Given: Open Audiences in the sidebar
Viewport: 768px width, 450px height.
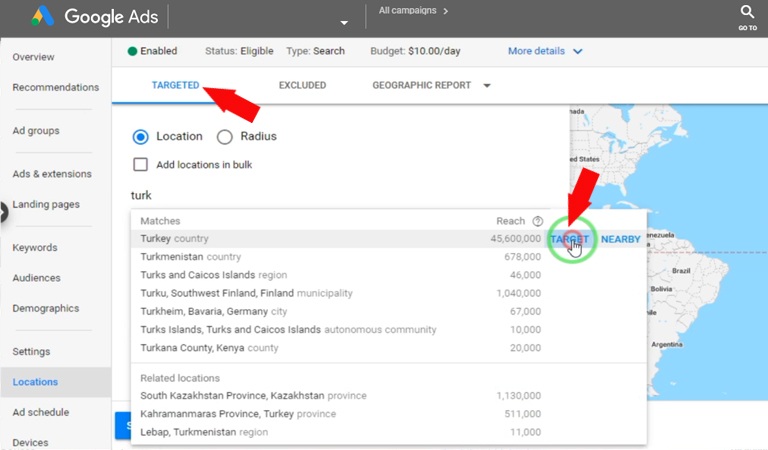Looking at the screenshot, I should 37,278.
